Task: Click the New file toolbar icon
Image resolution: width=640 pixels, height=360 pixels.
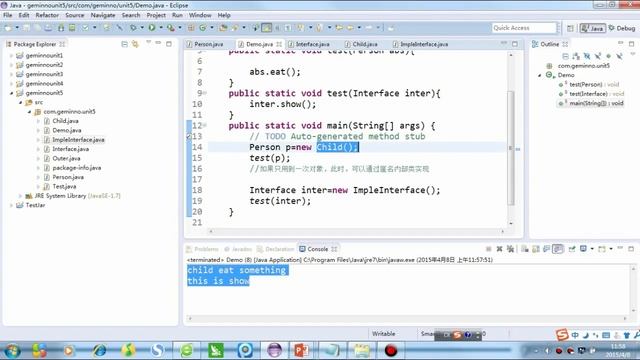Action: pos(8,28)
